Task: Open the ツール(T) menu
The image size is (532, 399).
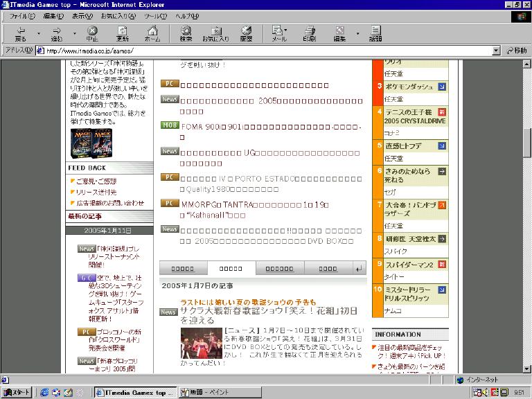Action: click(x=155, y=16)
